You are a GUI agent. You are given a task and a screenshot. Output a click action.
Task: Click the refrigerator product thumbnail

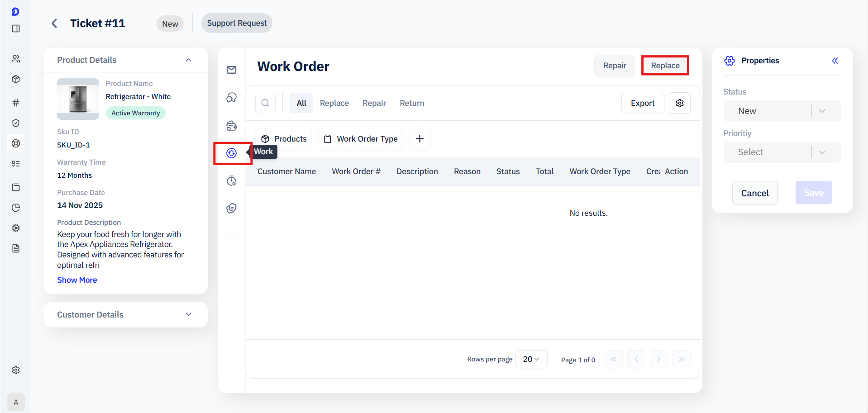click(x=78, y=99)
